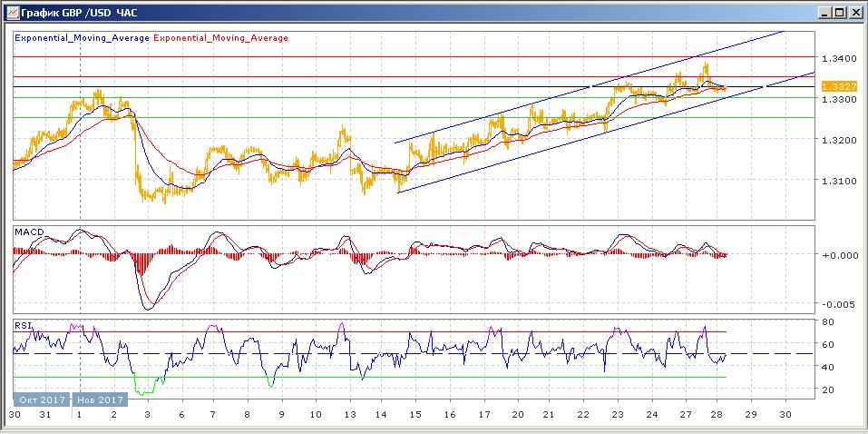This screenshot has width=868, height=434.
Task: Click the MACD indicator label
Action: [x=29, y=232]
